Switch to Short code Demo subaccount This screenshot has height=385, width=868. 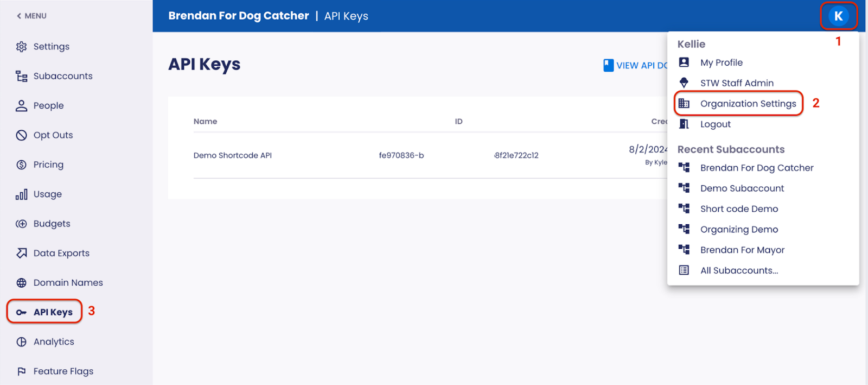coord(739,209)
